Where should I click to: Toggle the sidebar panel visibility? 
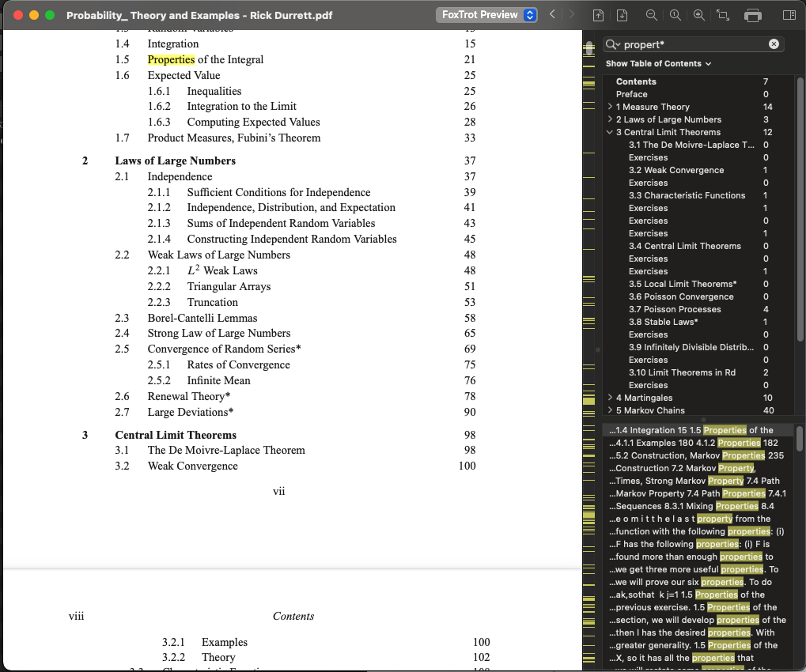point(788,15)
